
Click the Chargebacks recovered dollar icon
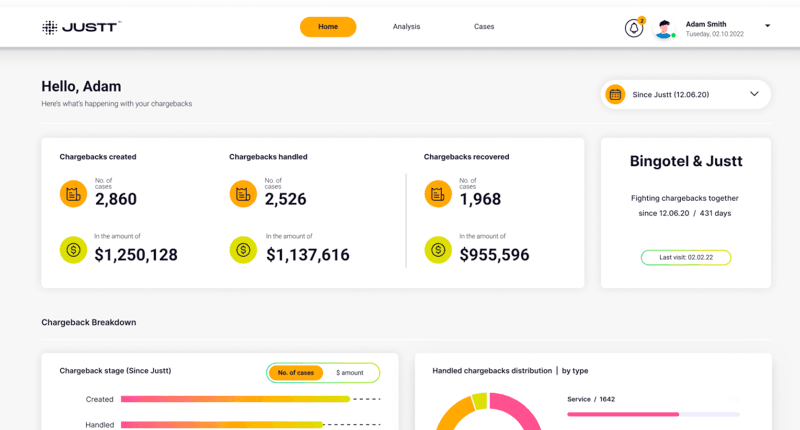[438, 250]
